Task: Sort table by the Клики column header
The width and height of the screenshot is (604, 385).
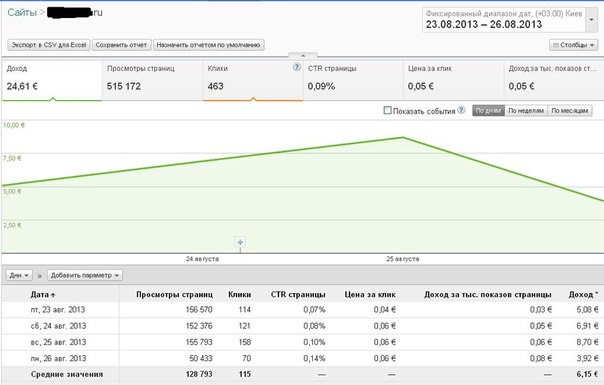Action: point(240,294)
